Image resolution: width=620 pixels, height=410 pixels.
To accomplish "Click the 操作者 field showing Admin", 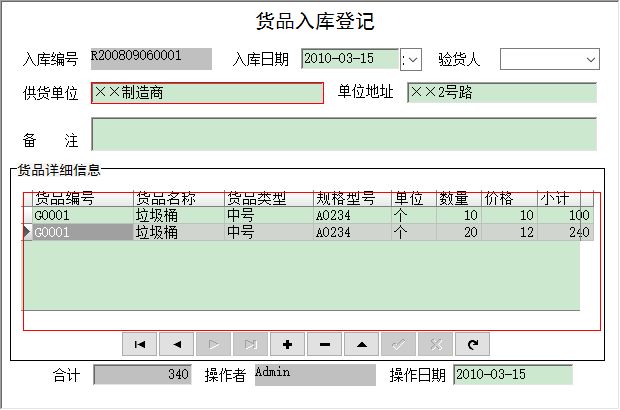I will [315, 374].
